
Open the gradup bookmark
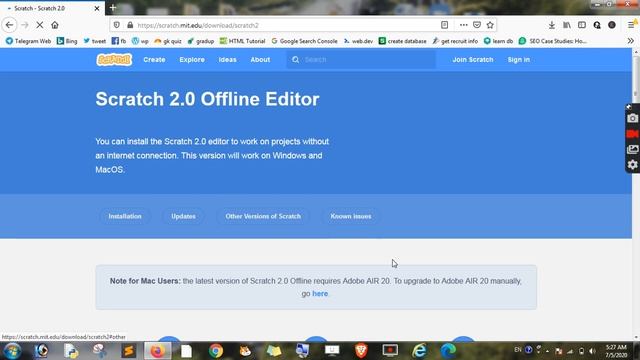coord(200,41)
